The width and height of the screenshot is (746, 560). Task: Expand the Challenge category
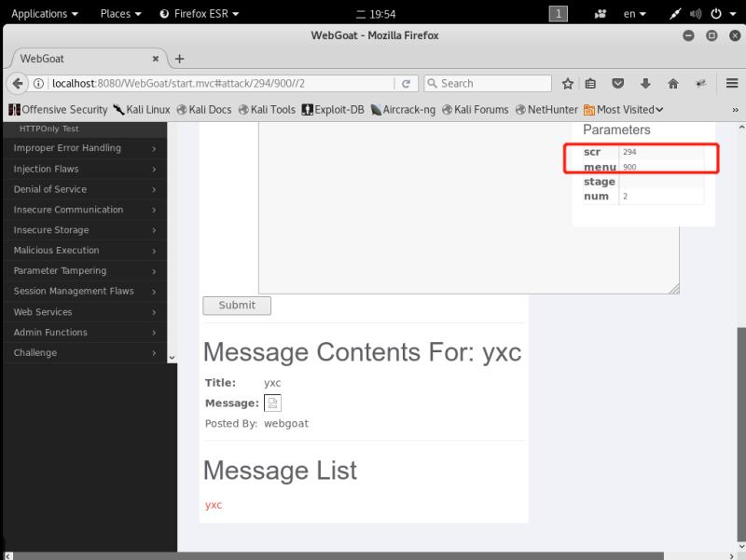pos(85,353)
